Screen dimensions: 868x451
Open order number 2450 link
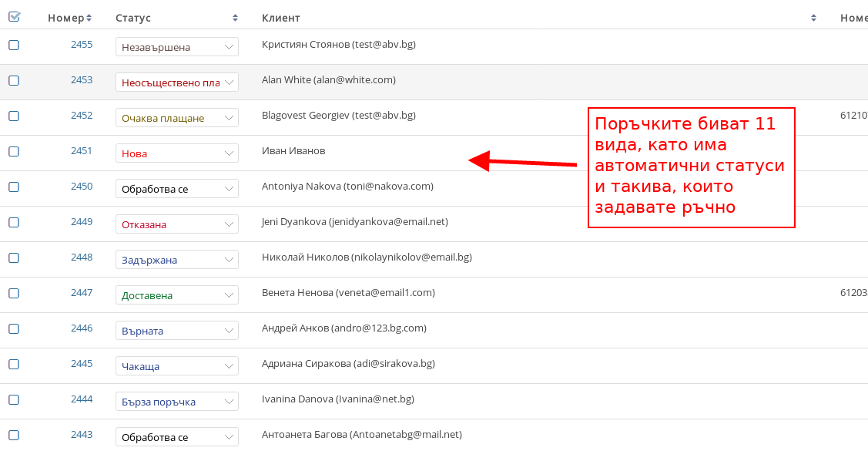point(82,187)
